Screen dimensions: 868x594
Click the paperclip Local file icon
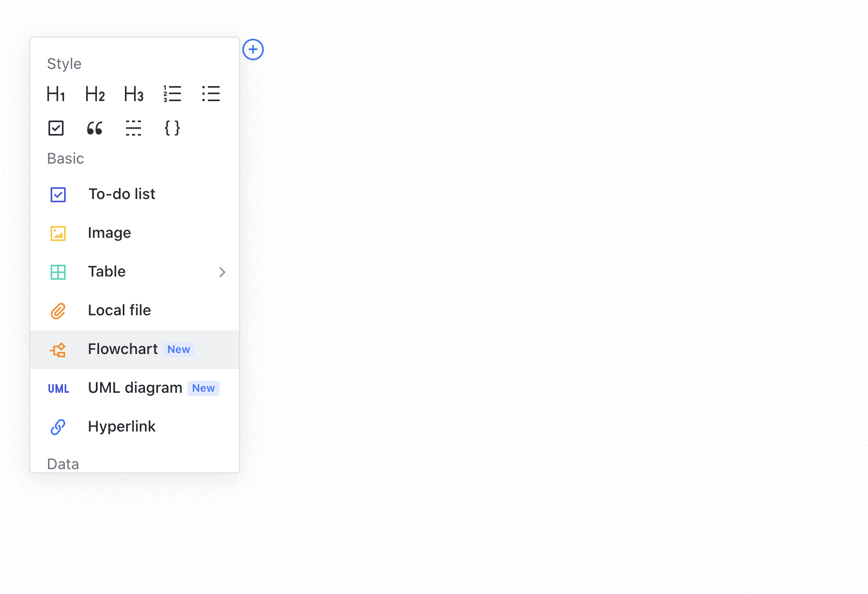58,311
